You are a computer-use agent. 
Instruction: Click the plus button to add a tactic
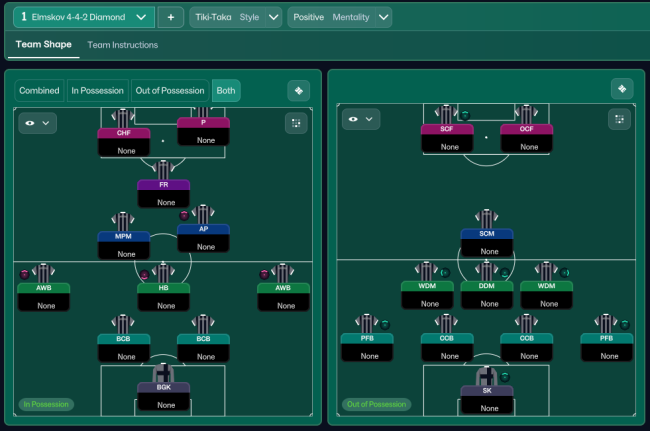tap(170, 17)
